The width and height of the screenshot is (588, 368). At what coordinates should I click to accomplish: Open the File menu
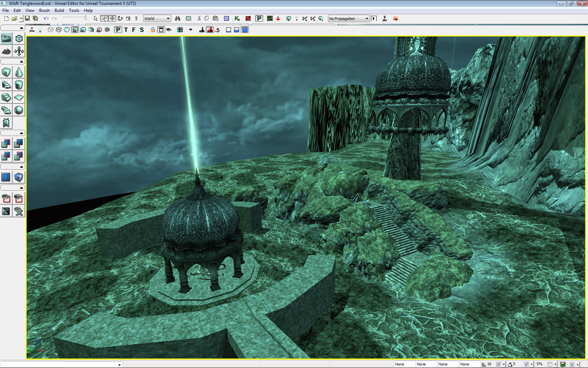[x=6, y=11]
